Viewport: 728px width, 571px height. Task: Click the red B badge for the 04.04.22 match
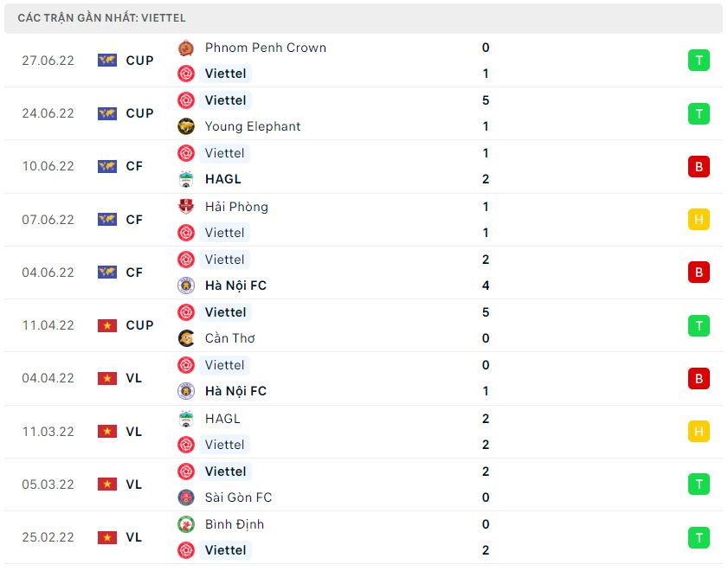(699, 378)
